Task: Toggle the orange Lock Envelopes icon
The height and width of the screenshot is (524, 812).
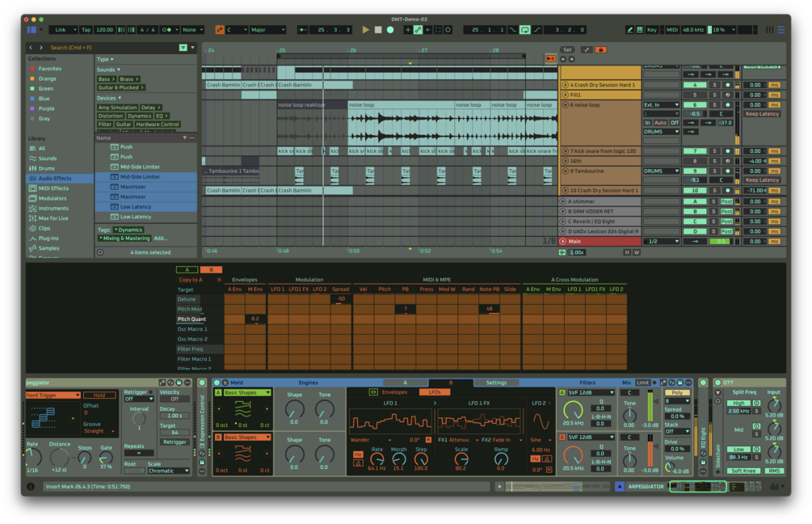Action: (x=600, y=50)
